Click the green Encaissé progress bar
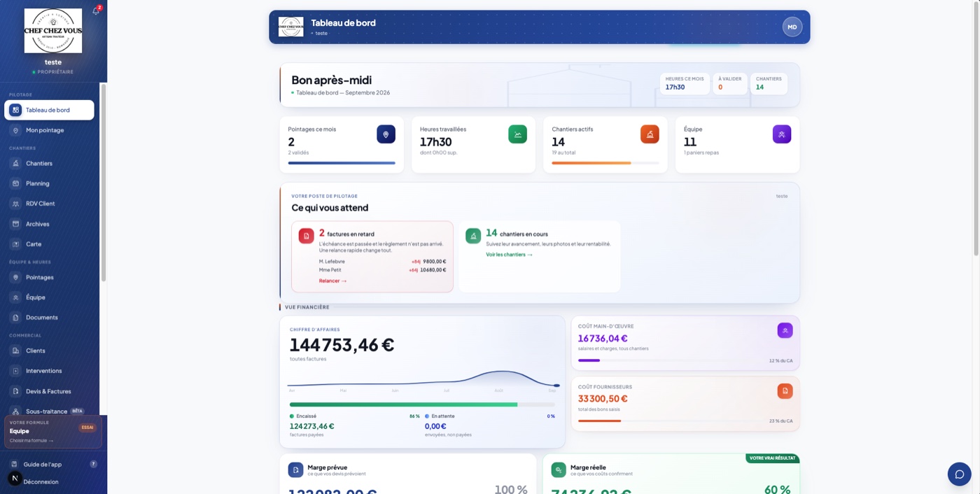The image size is (980, 494). [x=403, y=404]
